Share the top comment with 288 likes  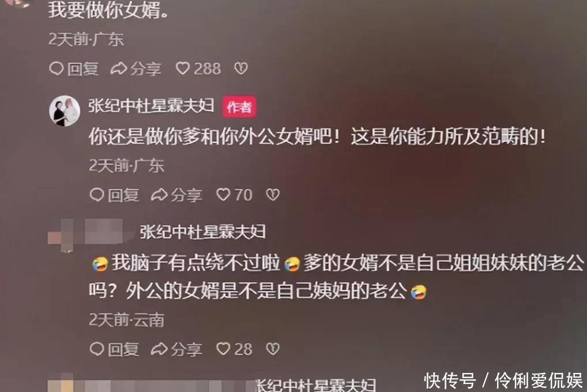[x=136, y=69]
